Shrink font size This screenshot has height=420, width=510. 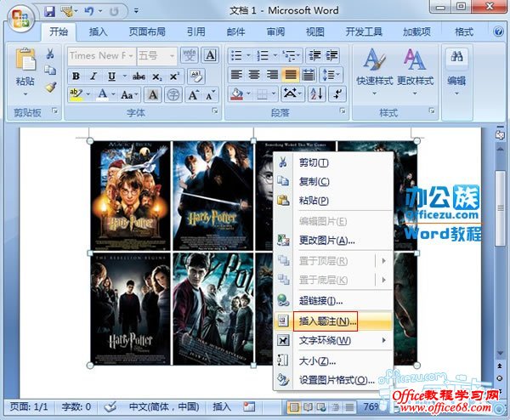pos(210,95)
